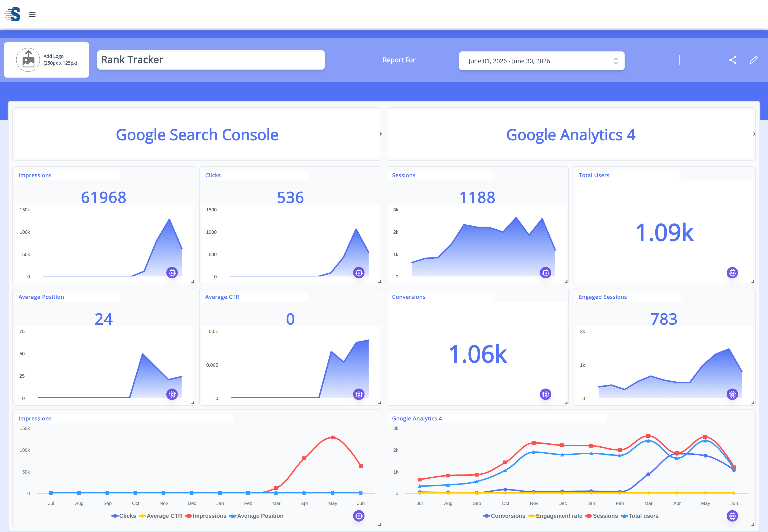Select the Engaged Sessions card title
768x532 pixels.
pos(603,297)
